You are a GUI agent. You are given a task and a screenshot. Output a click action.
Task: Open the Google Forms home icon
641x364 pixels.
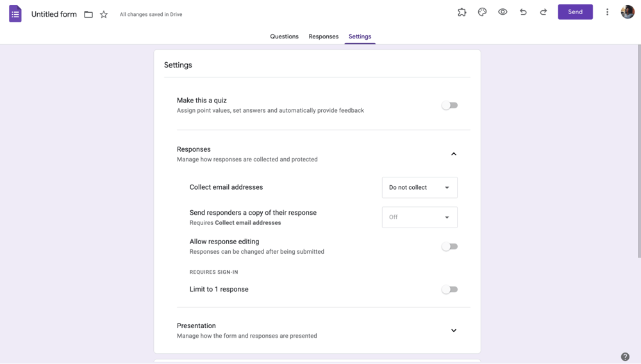[15, 14]
